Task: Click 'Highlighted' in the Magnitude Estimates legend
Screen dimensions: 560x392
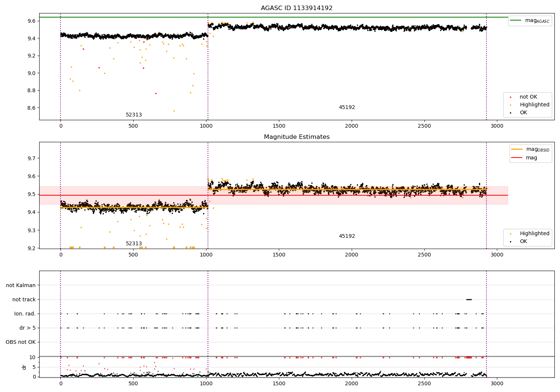Action: [x=535, y=234]
